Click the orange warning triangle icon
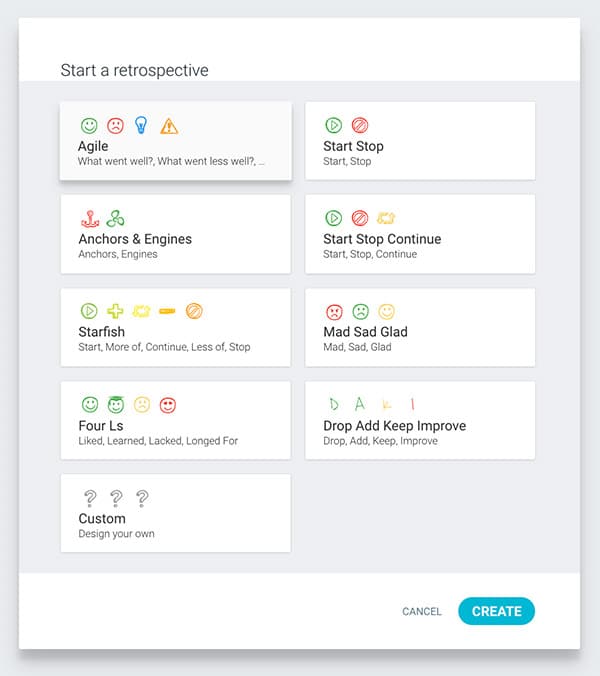The width and height of the screenshot is (600, 676). click(x=169, y=126)
